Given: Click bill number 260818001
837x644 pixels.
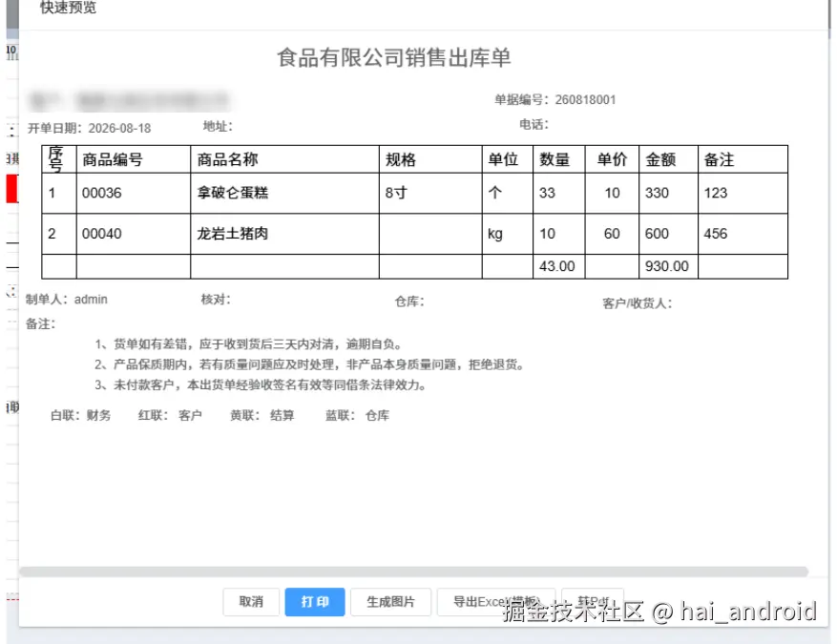Looking at the screenshot, I should (x=585, y=100).
